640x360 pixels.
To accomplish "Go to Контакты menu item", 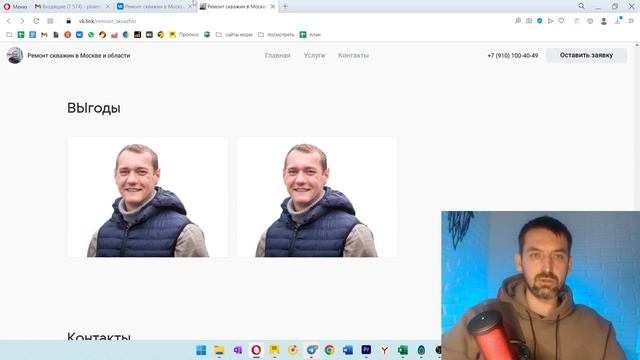I will [x=353, y=56].
